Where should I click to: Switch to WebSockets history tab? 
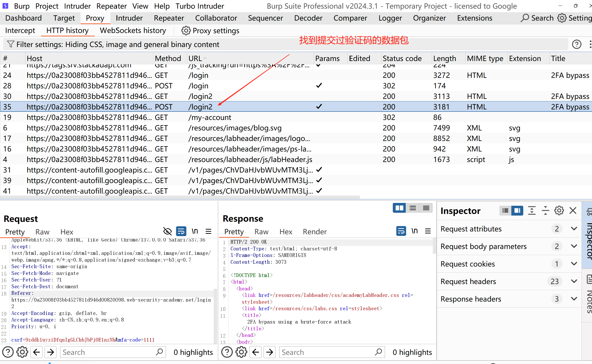tap(133, 31)
